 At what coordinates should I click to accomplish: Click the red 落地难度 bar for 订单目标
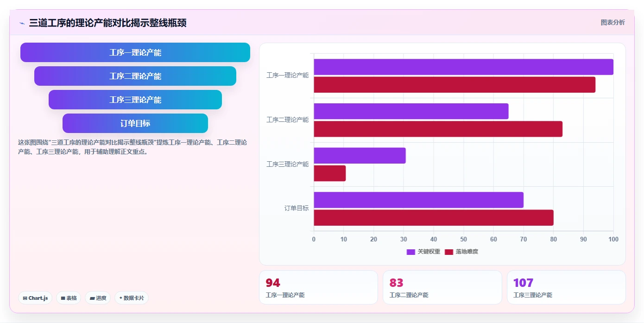coord(434,218)
